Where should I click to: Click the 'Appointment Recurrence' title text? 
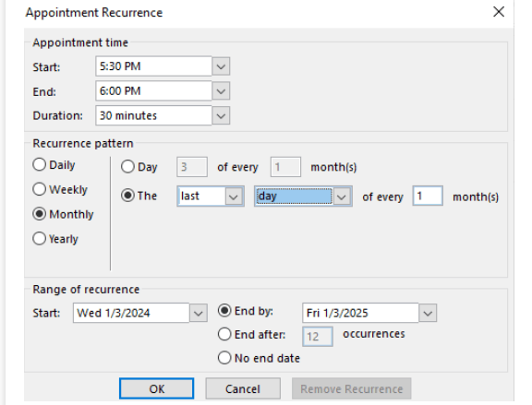click(x=94, y=13)
